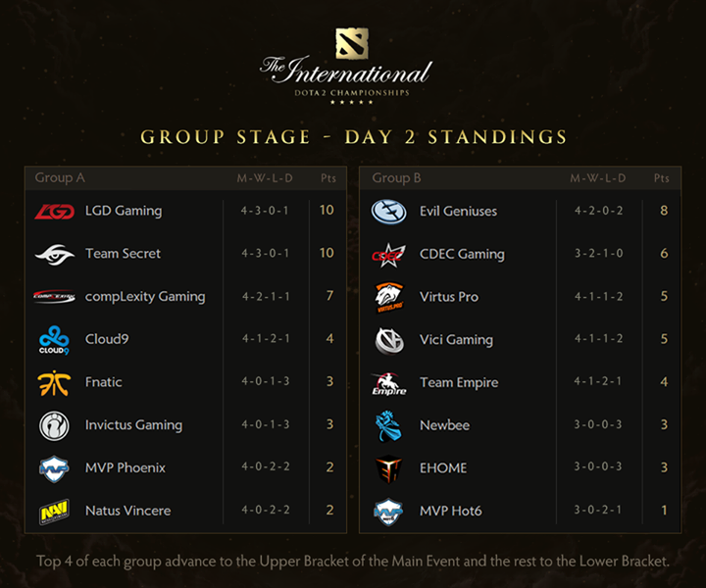Select the EHOME logo icon
The image size is (706, 588).
(387, 469)
